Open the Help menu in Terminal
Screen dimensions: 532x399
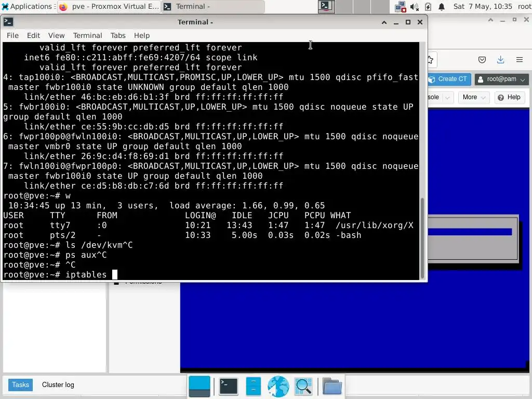tap(141, 36)
